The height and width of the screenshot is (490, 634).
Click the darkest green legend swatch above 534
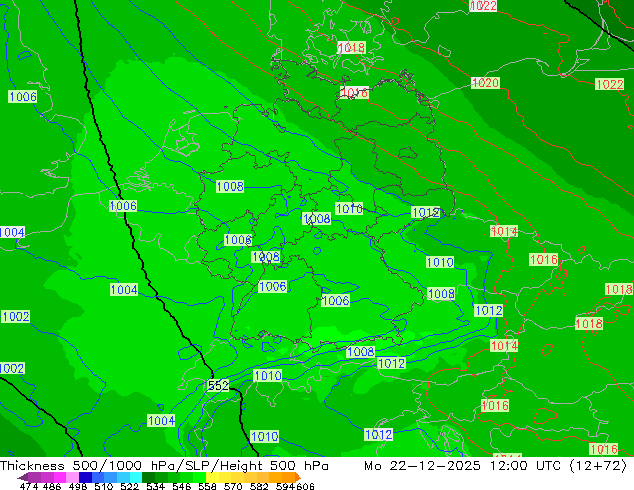(148, 477)
